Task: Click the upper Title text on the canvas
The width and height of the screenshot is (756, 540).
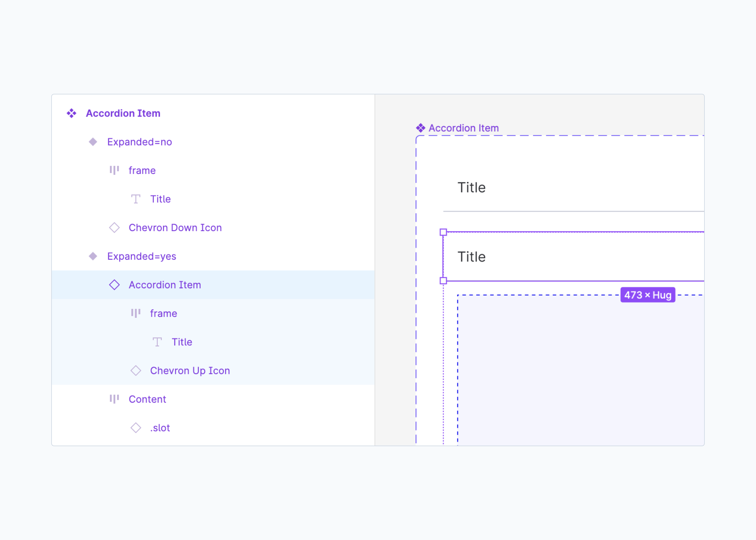Action: pos(471,188)
